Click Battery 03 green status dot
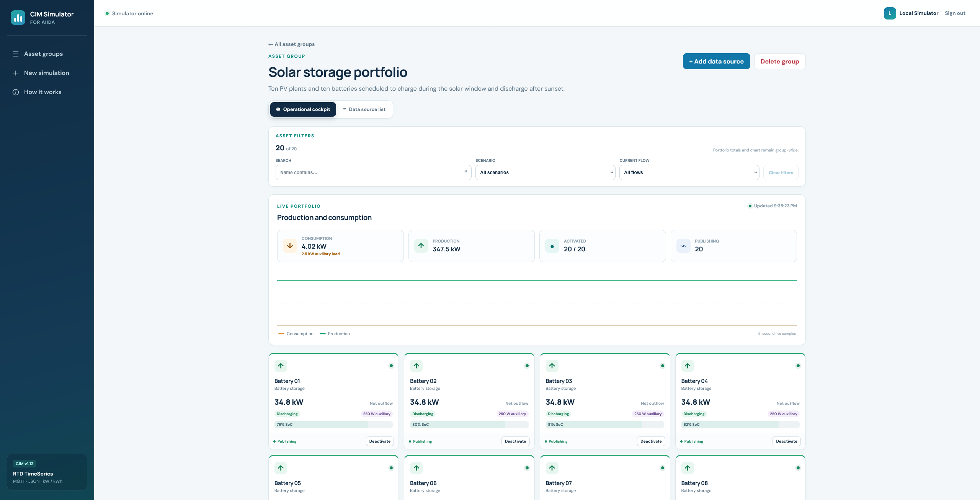This screenshot has width=980, height=500. point(663,366)
